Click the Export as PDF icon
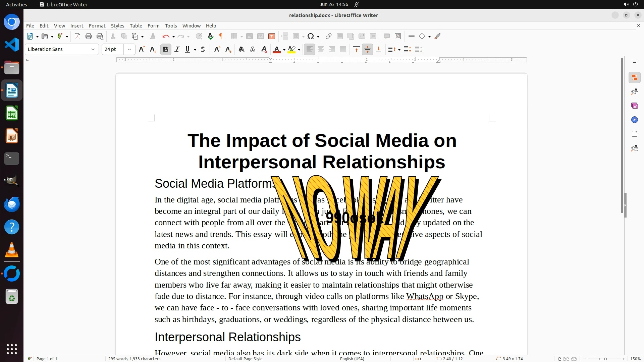 pos(77,37)
